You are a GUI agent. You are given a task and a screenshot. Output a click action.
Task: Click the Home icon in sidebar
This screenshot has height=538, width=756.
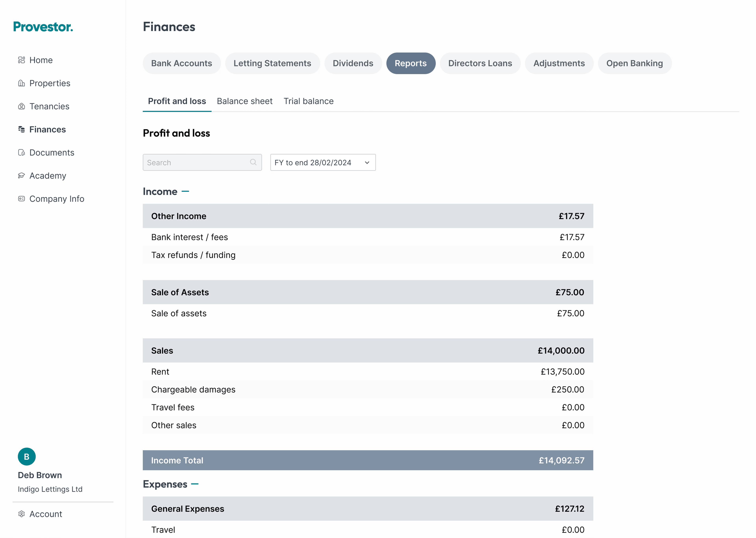[21, 60]
